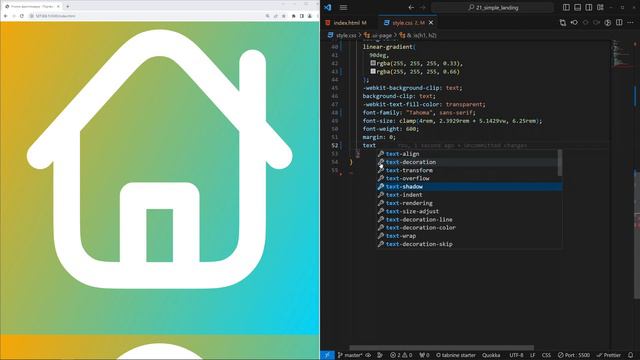Go back in VS Code navigation
This screenshot has height=360, width=640.
tap(411, 7)
